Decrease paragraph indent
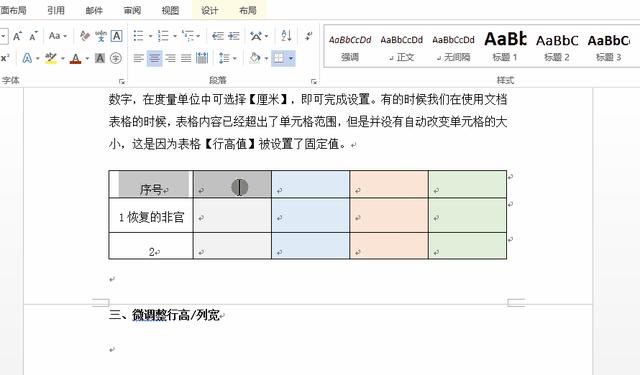The height and width of the screenshot is (375, 640). coord(218,36)
